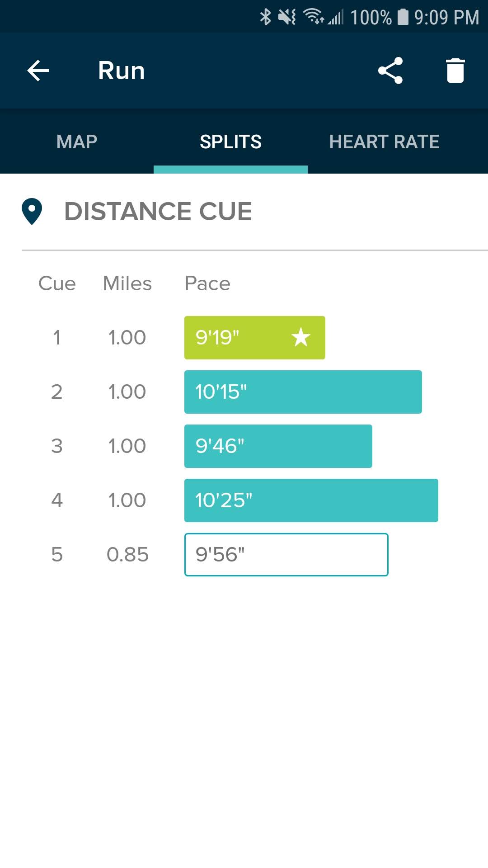Screen dimensions: 488x868
Task: Tap the 10'15" pace bar
Action: [303, 392]
